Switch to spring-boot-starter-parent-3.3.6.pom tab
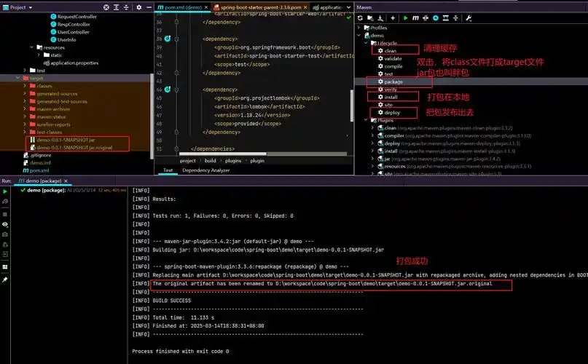Screen dimensions: 588x364 point(261,7)
